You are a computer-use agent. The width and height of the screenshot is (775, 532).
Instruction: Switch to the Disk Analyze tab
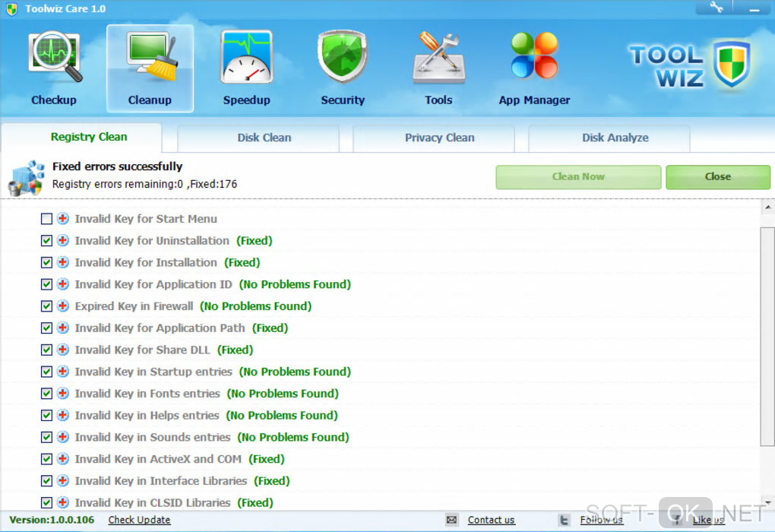click(x=609, y=138)
